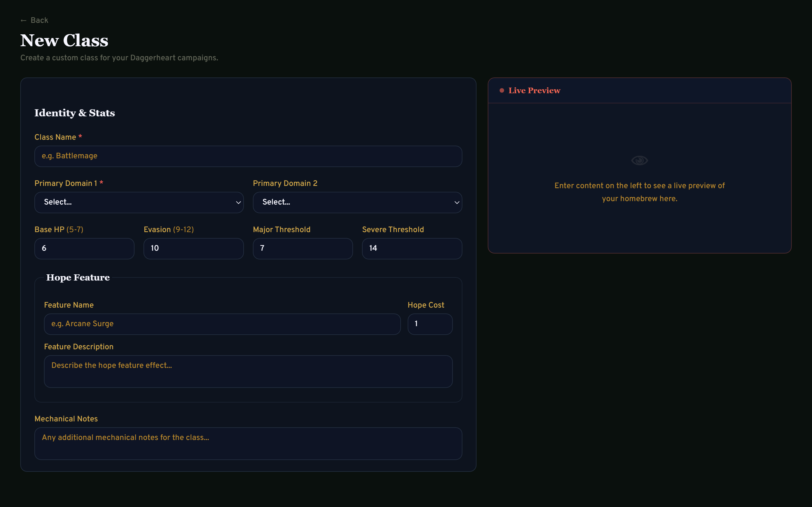Viewport: 812px width, 507px height.
Task: Click the Hope Feature section title
Action: pyautogui.click(x=78, y=277)
